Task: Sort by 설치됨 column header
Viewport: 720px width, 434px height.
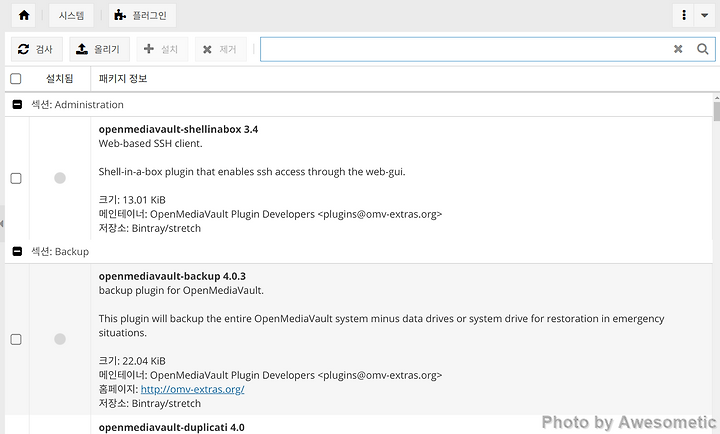Action: [60, 79]
